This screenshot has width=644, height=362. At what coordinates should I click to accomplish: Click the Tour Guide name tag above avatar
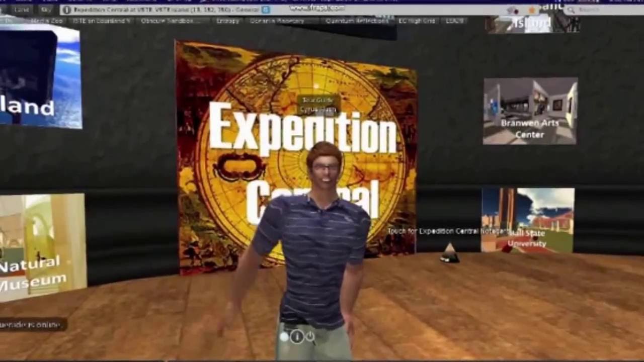(x=317, y=105)
